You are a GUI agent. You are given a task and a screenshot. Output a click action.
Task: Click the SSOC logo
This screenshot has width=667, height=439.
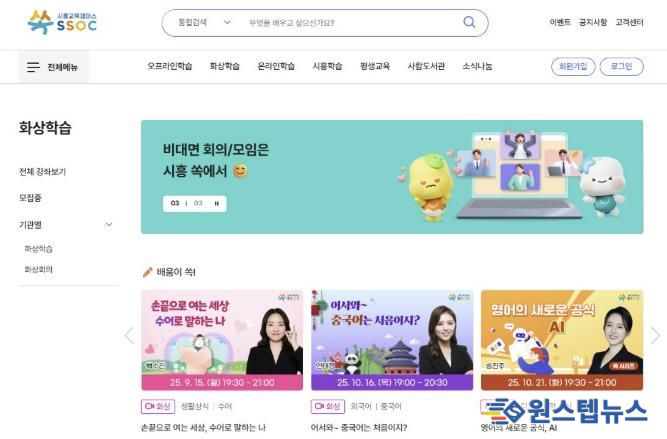click(63, 23)
